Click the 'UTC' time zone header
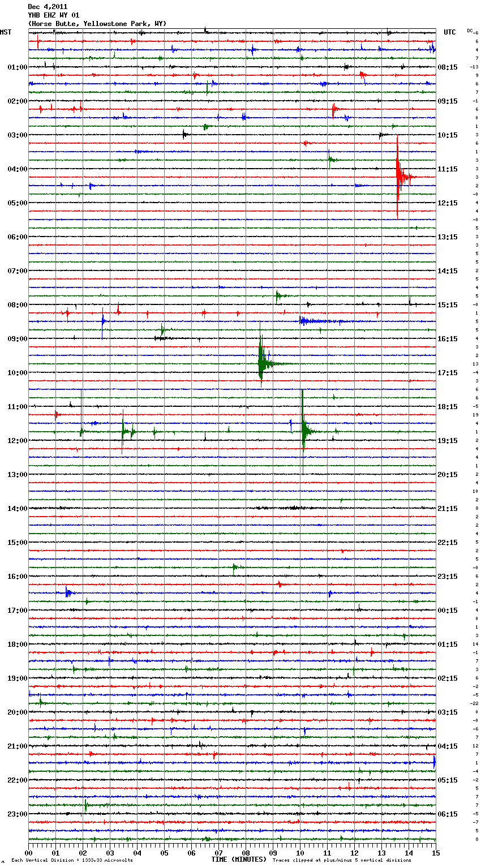The image size is (481, 868). coord(449,32)
